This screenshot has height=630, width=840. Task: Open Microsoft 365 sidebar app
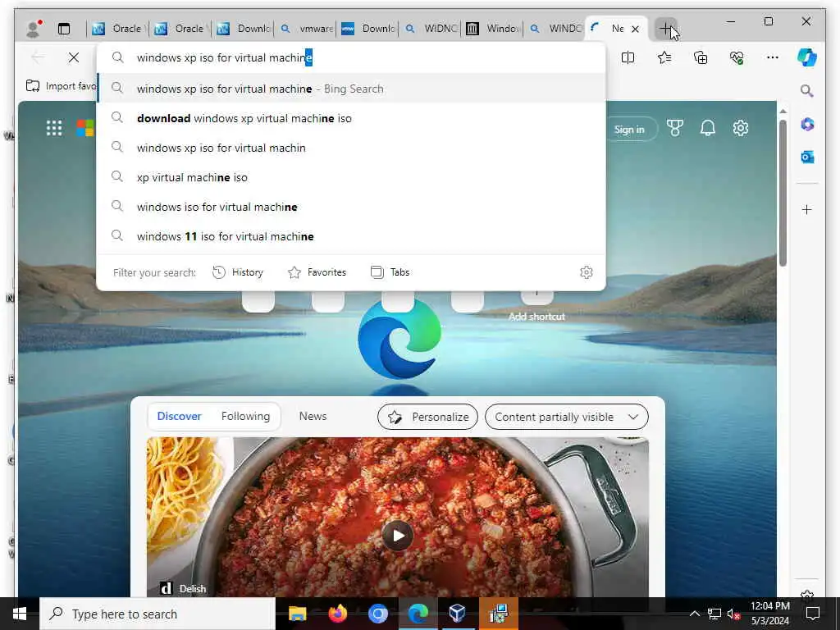click(807, 125)
